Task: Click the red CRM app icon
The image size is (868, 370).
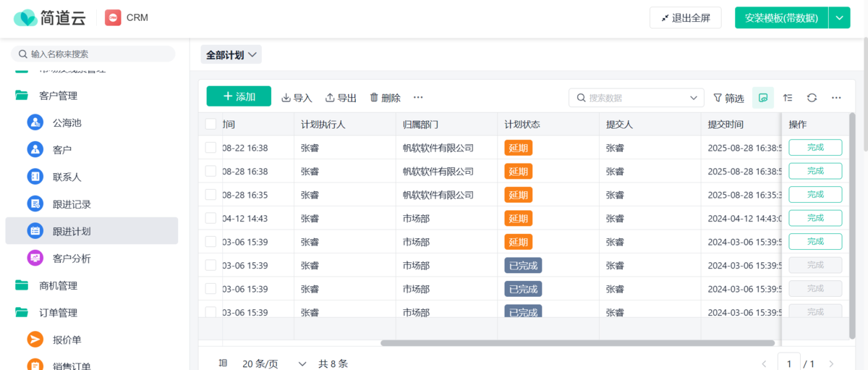Action: (113, 17)
